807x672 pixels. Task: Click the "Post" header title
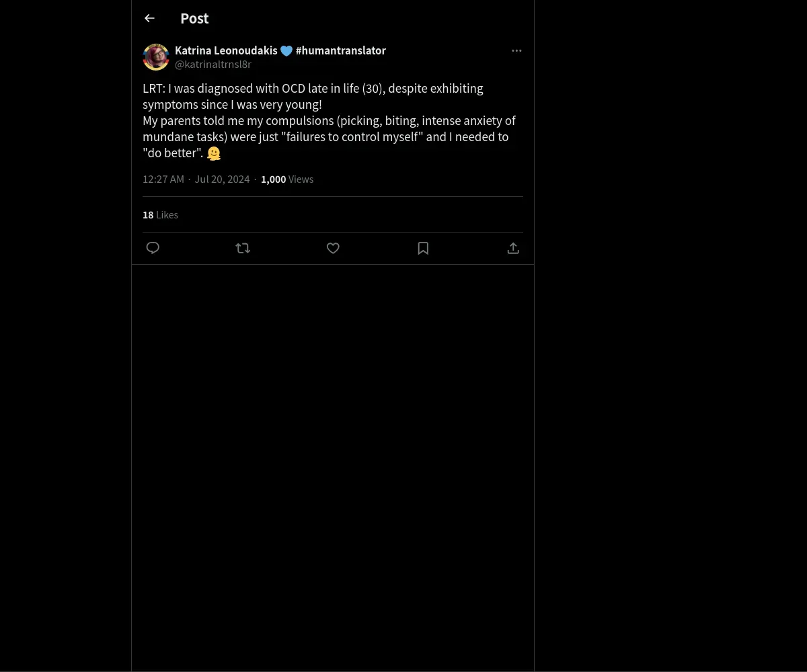(194, 18)
